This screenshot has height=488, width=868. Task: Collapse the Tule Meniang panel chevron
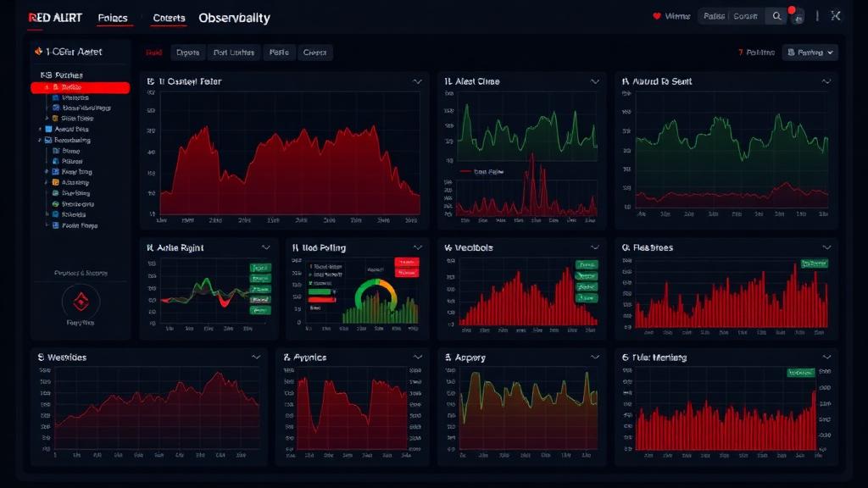(826, 358)
